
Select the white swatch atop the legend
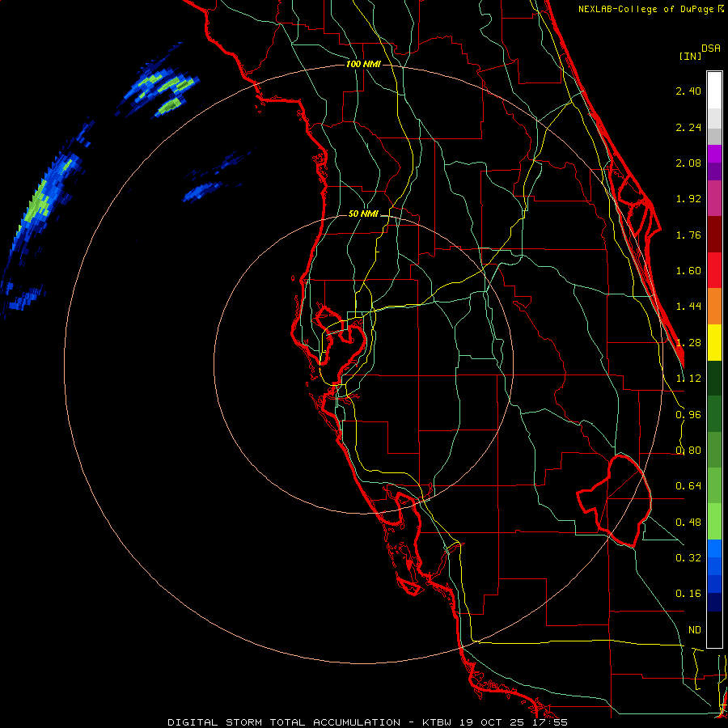(x=714, y=91)
